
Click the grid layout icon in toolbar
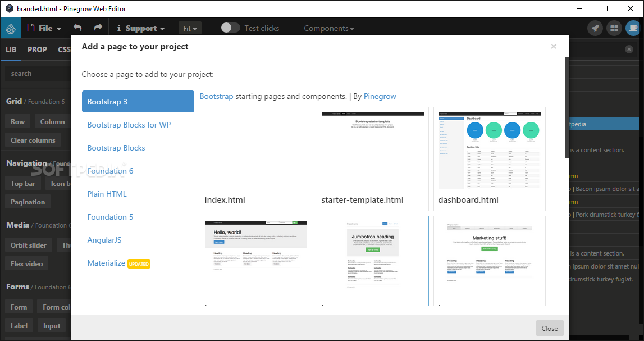coord(614,28)
